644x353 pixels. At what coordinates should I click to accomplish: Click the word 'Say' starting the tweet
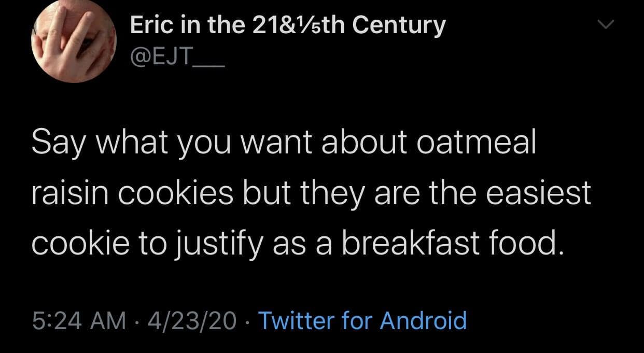pos(54,143)
